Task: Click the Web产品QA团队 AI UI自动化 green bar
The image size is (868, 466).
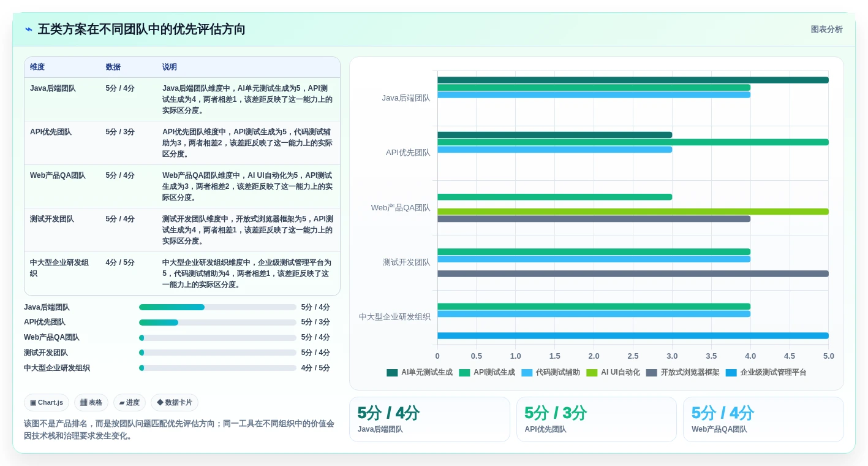Action: [633, 212]
